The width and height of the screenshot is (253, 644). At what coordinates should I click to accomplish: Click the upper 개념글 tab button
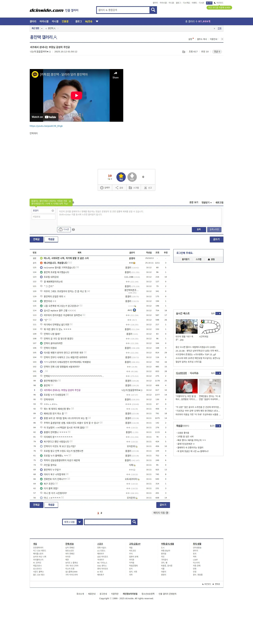[51, 239]
